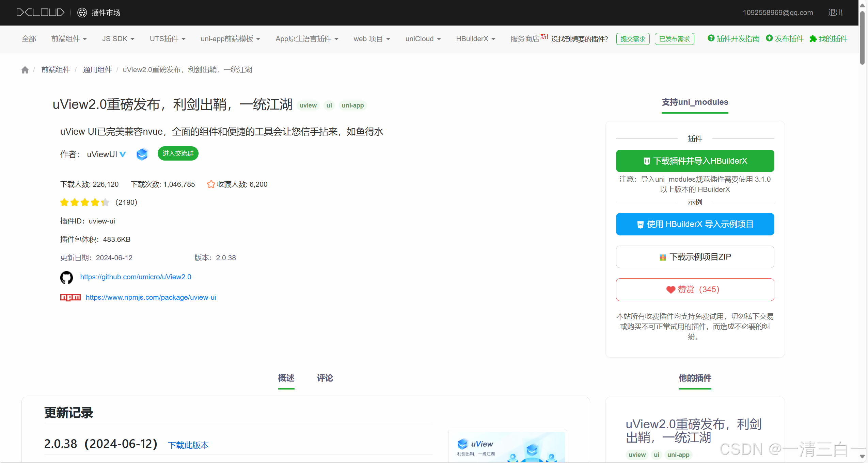Click the scrollbar down arrow
868x463 pixels.
tap(862, 457)
